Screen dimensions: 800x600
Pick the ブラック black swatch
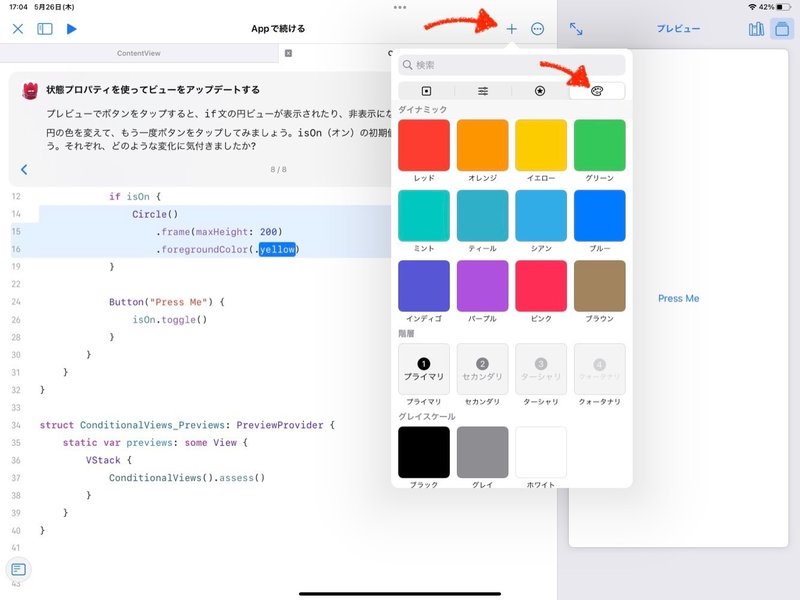point(423,452)
